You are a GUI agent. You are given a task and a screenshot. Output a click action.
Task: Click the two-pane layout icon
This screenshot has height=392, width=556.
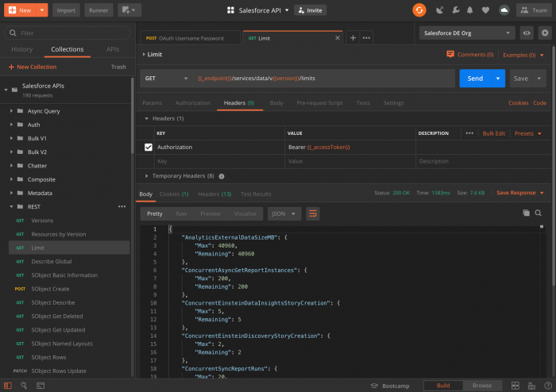[x=515, y=386]
